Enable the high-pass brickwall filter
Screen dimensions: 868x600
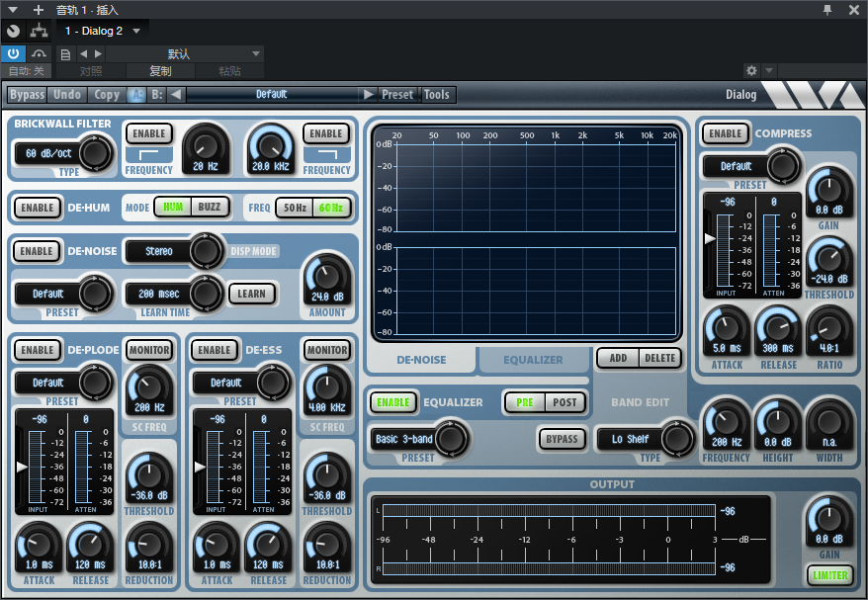pos(149,133)
